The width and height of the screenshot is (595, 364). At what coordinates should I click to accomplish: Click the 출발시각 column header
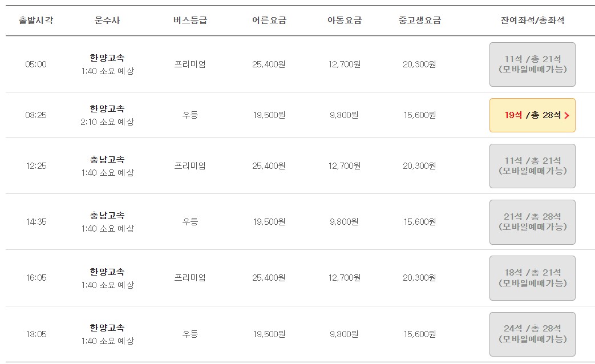35,19
